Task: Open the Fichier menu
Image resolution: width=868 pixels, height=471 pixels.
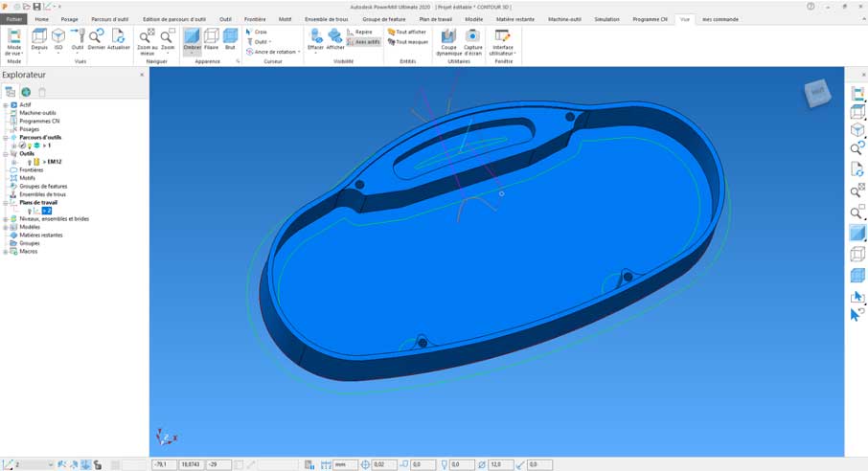Action: point(13,19)
